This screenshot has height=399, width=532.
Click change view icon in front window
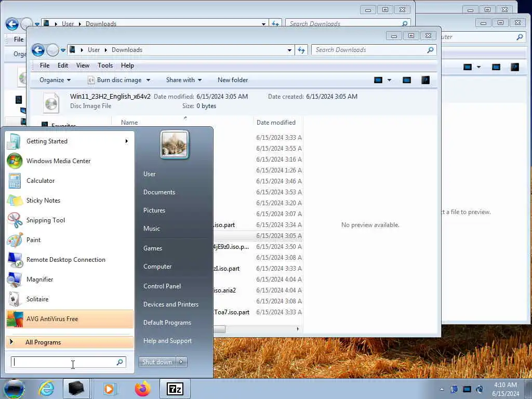378,80
